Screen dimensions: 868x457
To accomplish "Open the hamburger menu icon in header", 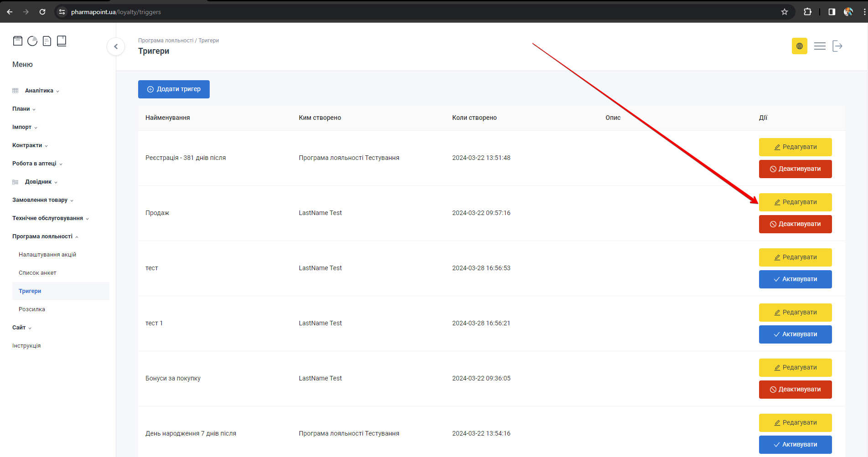I will coord(820,46).
